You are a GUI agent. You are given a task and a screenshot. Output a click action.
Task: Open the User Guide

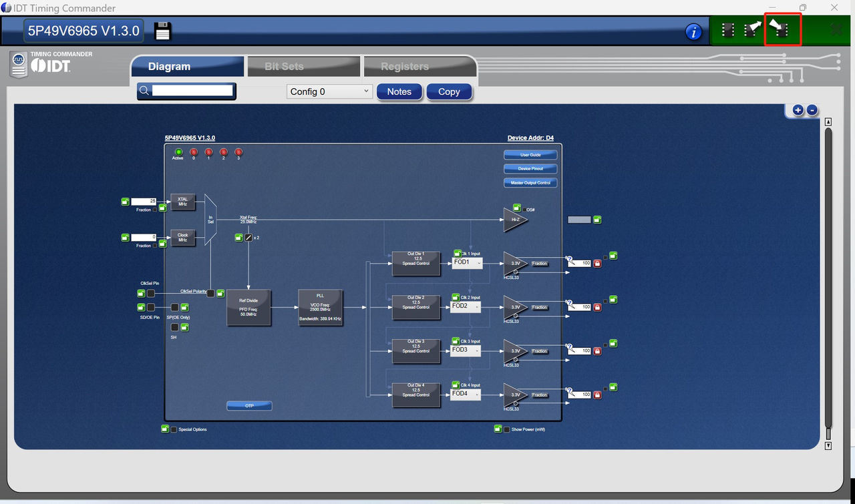(530, 155)
